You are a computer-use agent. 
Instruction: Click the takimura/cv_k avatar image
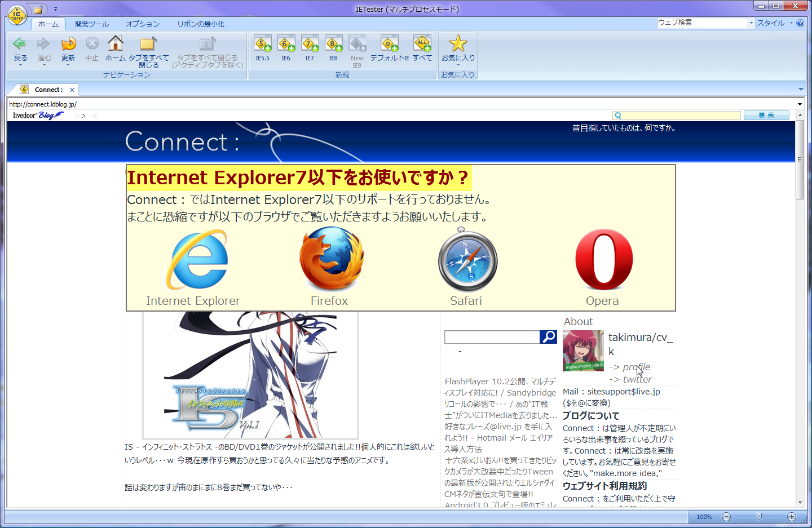pos(583,350)
